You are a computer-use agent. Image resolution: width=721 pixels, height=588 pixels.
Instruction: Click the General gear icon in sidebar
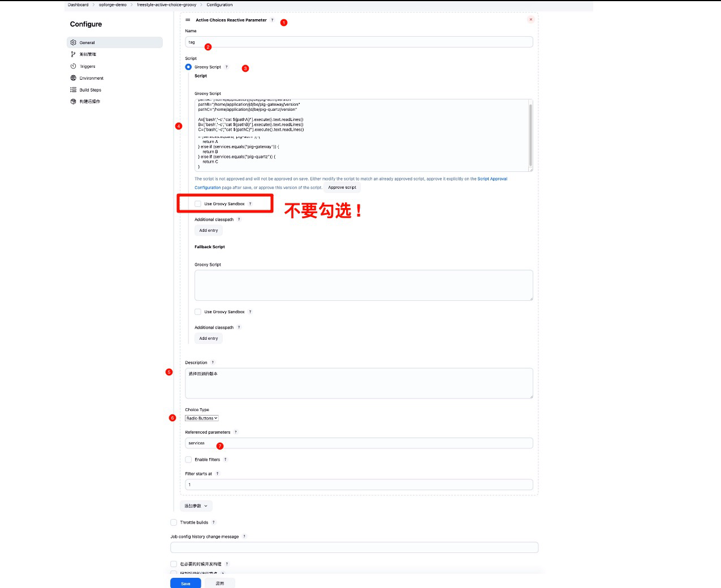[73, 42]
